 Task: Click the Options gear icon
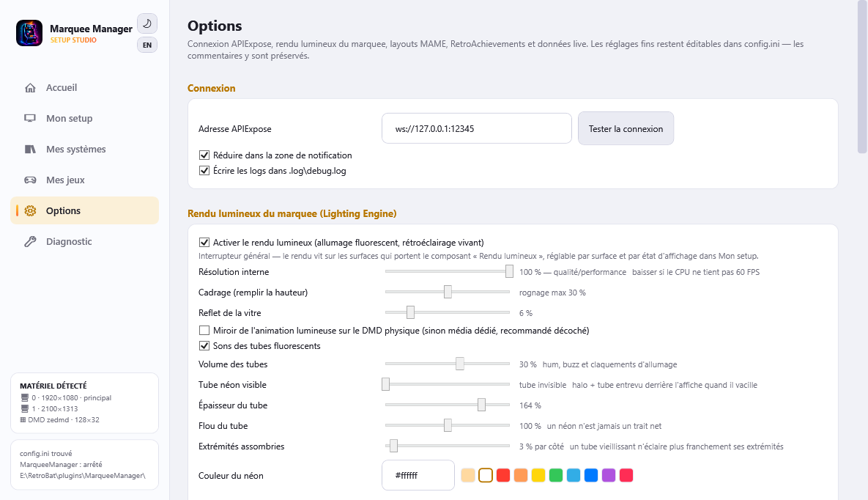31,210
